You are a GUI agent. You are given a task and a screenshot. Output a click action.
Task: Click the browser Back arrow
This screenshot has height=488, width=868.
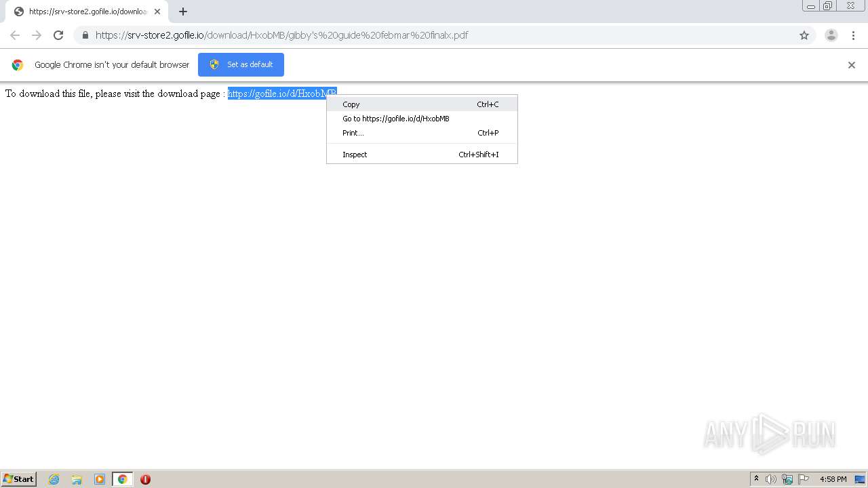(15, 35)
